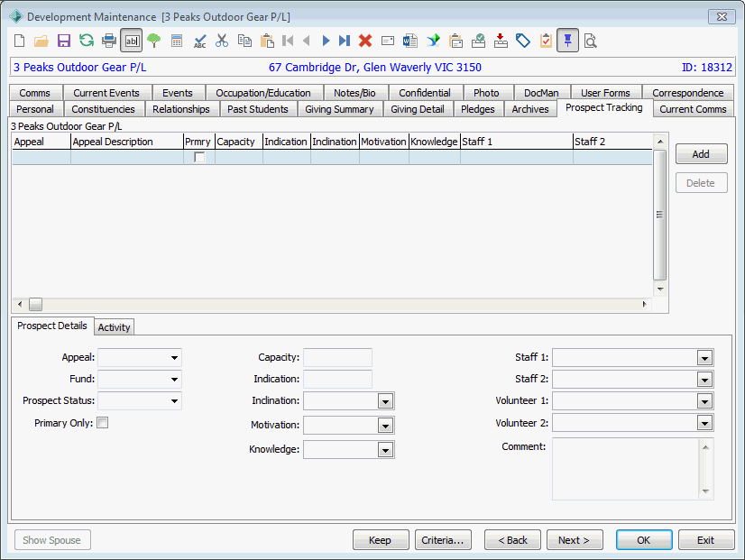The height and width of the screenshot is (560, 745).
Task: Open the Occupation/Education tab
Action: 263,93
